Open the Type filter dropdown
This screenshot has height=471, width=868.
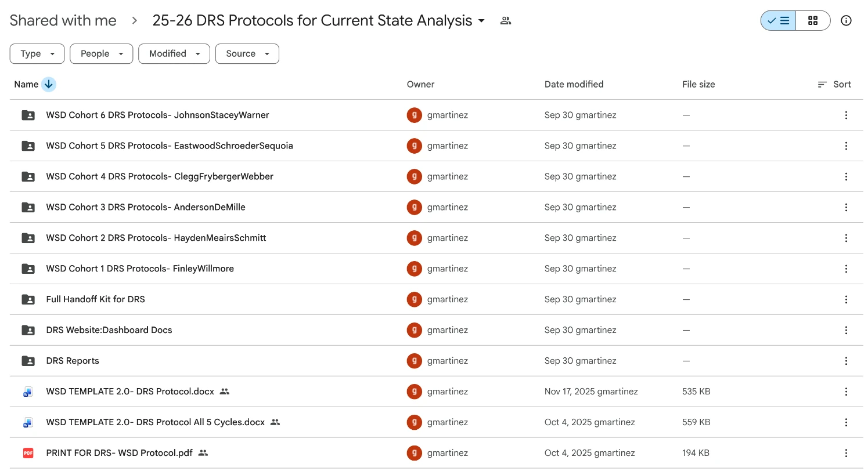(x=37, y=53)
